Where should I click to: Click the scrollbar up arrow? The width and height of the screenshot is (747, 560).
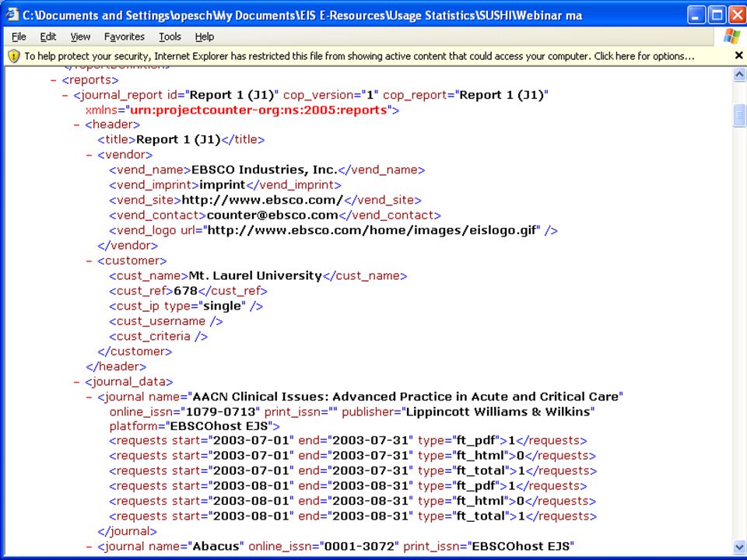pyautogui.click(x=739, y=75)
